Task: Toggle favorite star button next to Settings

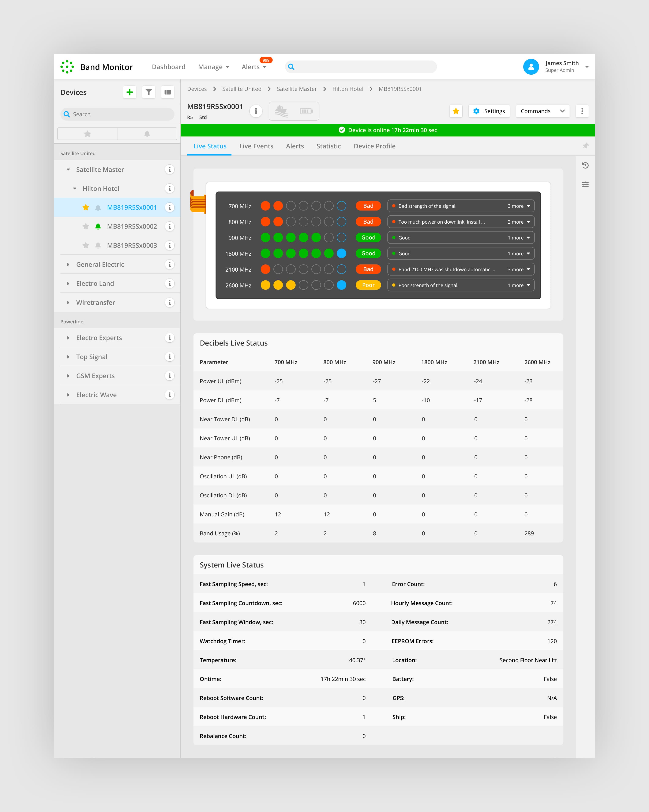Action: 456,111
